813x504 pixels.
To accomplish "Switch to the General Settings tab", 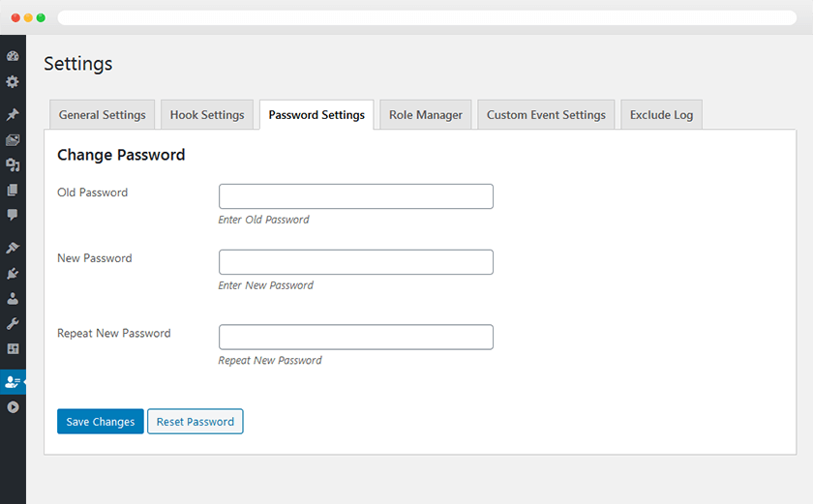I will 102,115.
